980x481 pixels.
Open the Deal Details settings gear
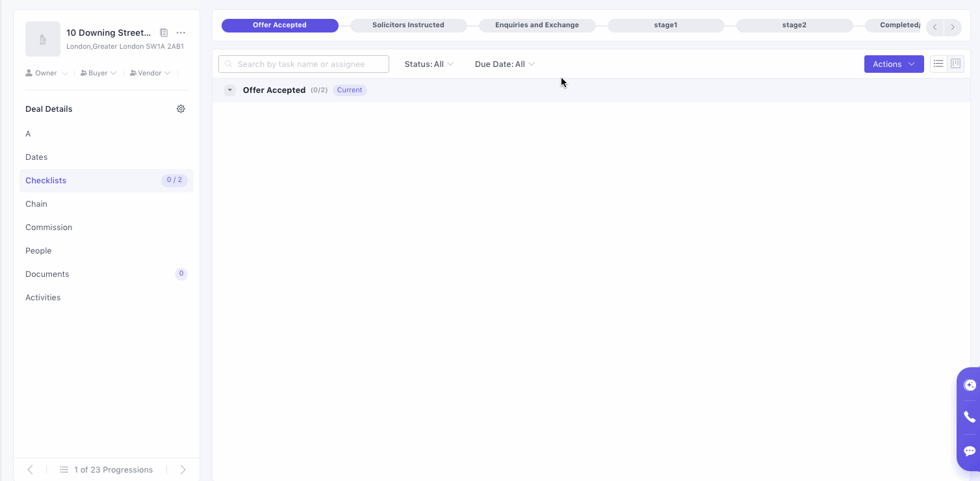[x=181, y=109]
